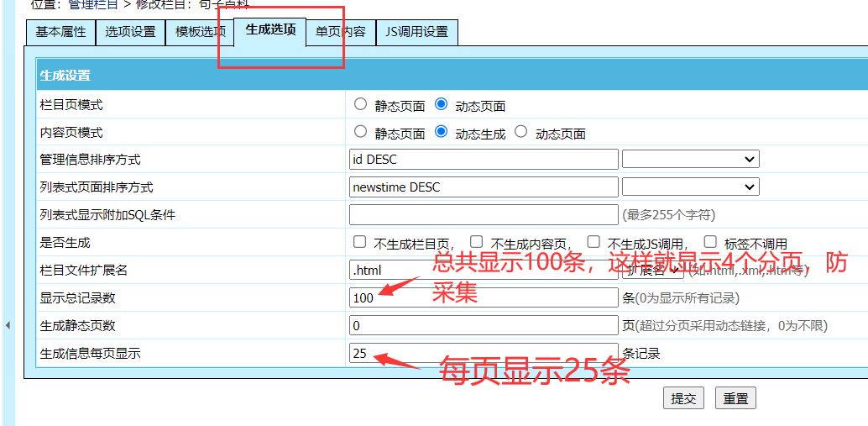This screenshot has width=868, height=426.
Task: Expand the 列表式页面排序方式 preset dropdown
Action: point(690,187)
